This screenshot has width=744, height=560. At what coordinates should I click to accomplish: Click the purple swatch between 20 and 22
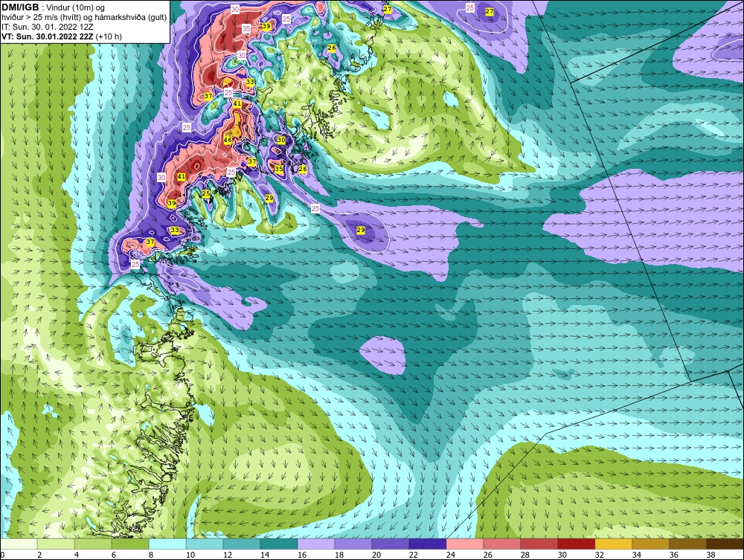coord(391,544)
